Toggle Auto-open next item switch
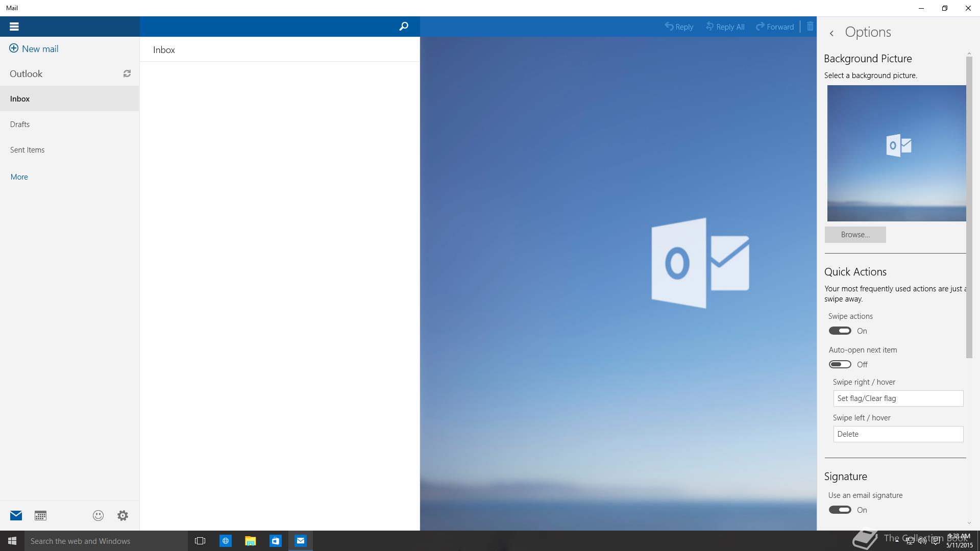 point(840,364)
